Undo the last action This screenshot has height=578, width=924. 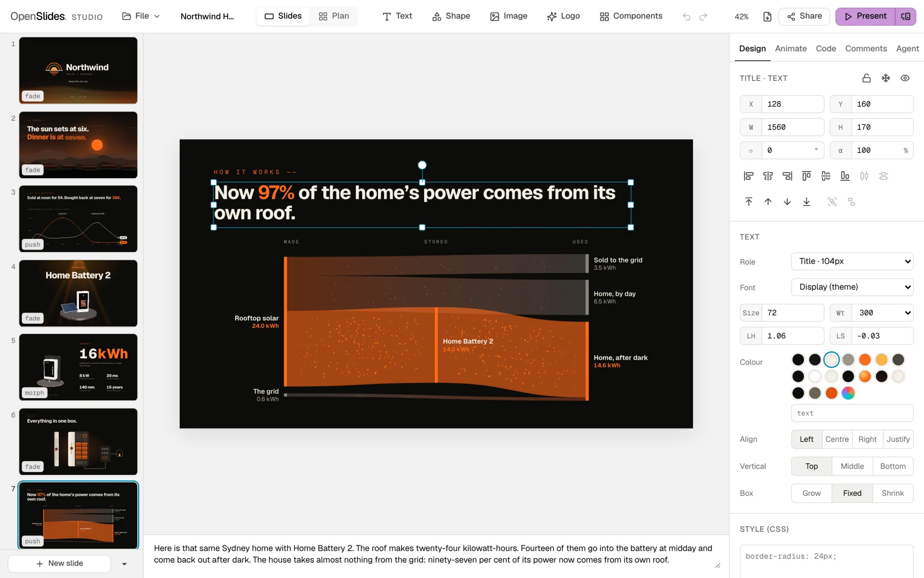(687, 17)
